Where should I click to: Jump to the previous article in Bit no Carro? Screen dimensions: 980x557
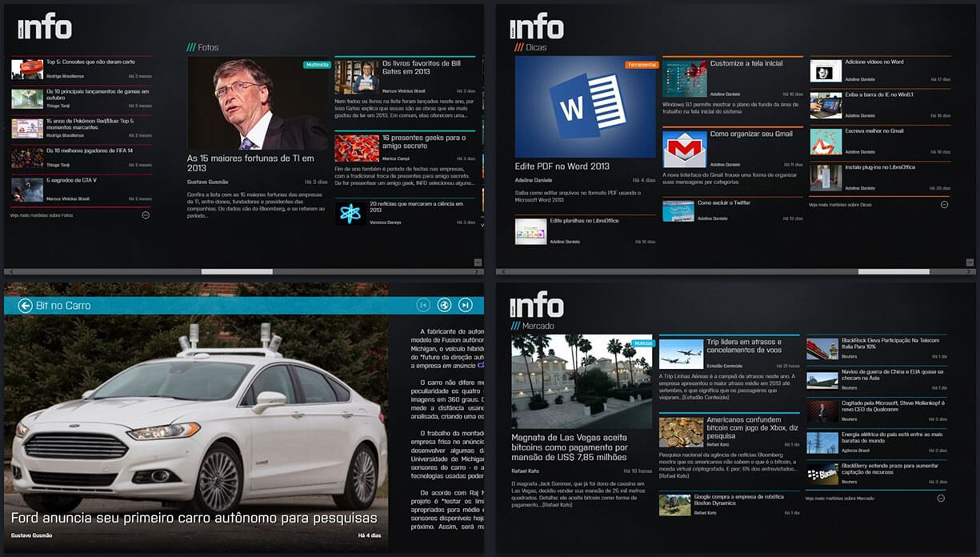[423, 305]
